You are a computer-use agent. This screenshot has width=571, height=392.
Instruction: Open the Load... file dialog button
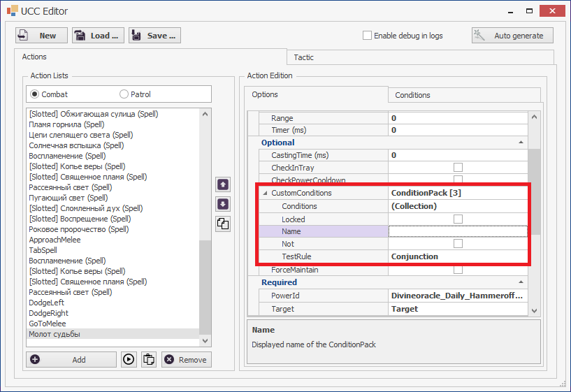pyautogui.click(x=98, y=36)
